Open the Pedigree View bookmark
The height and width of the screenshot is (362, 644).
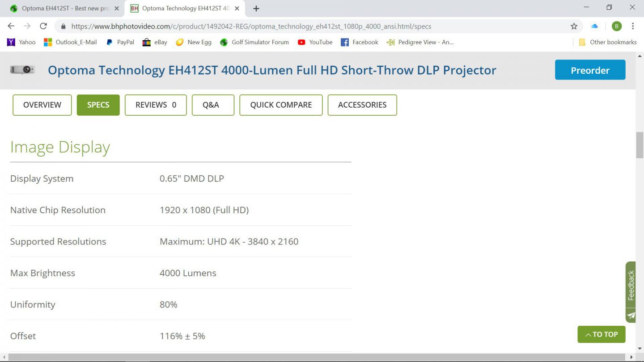pyautogui.click(x=420, y=42)
